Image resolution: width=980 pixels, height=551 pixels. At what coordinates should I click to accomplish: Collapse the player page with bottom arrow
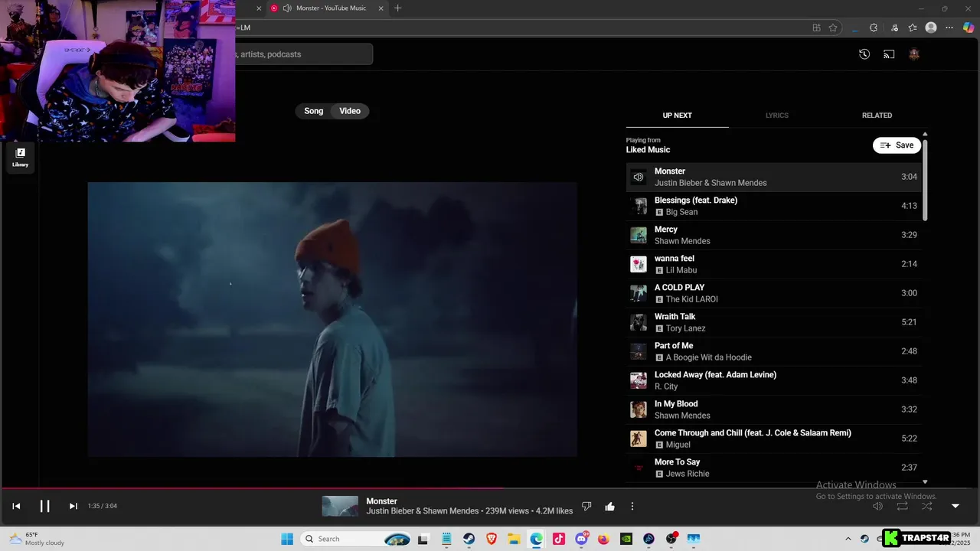tap(955, 506)
